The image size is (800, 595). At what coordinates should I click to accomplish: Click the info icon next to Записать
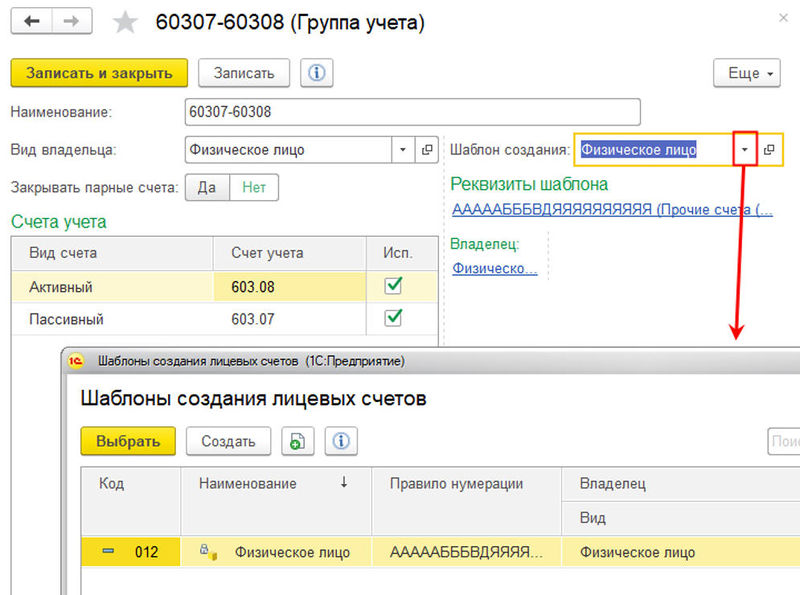point(317,72)
